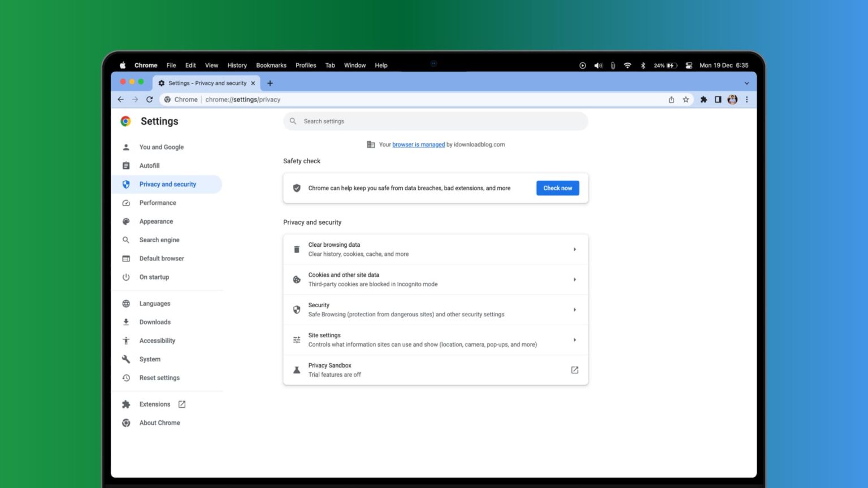868x488 pixels.
Task: Open the History menu
Action: 237,66
